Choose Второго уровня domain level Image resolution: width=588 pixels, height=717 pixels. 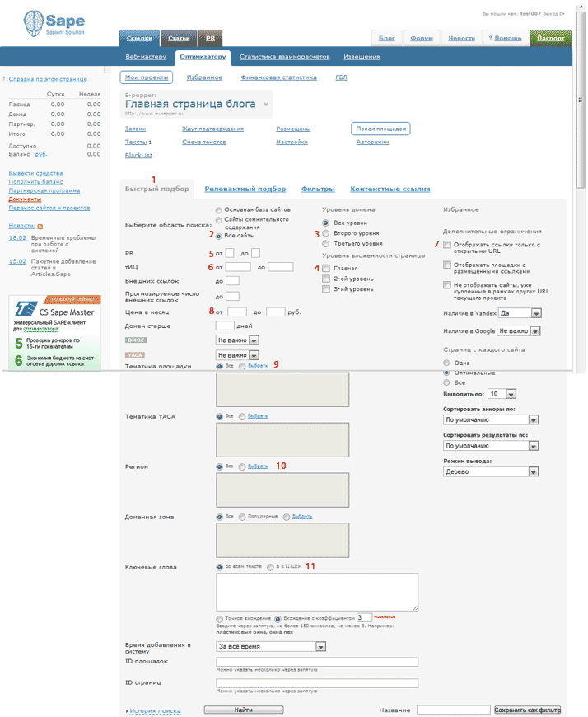point(326,233)
